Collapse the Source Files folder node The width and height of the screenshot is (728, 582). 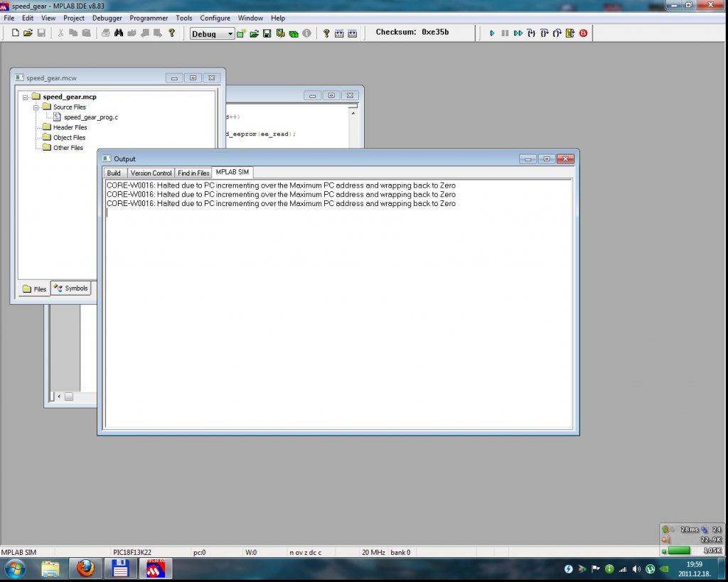click(36, 108)
